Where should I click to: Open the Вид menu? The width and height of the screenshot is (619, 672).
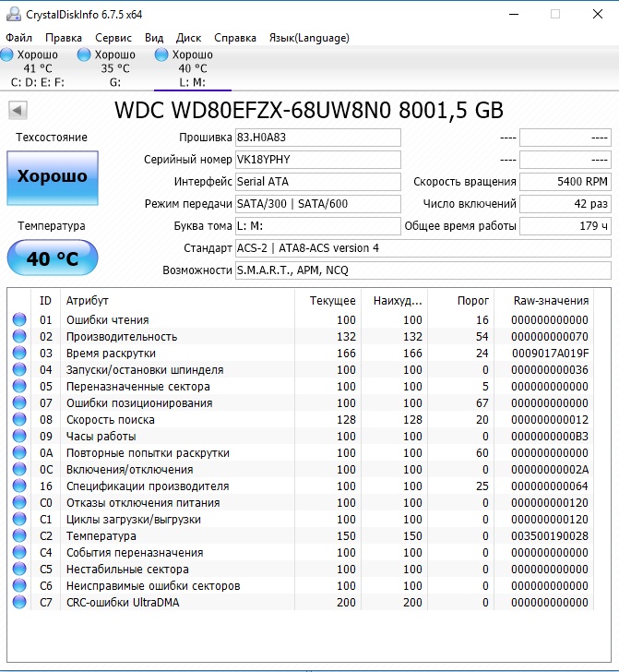(x=154, y=38)
